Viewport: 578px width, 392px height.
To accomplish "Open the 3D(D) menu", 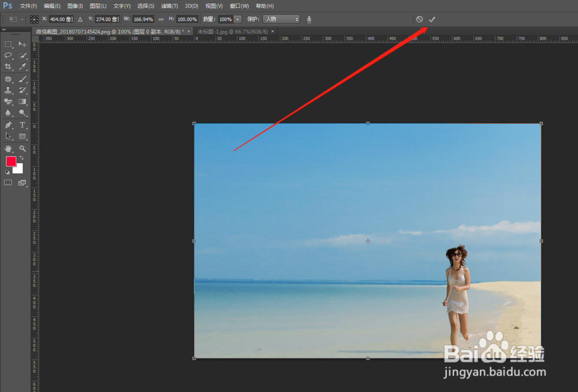I will pos(191,6).
